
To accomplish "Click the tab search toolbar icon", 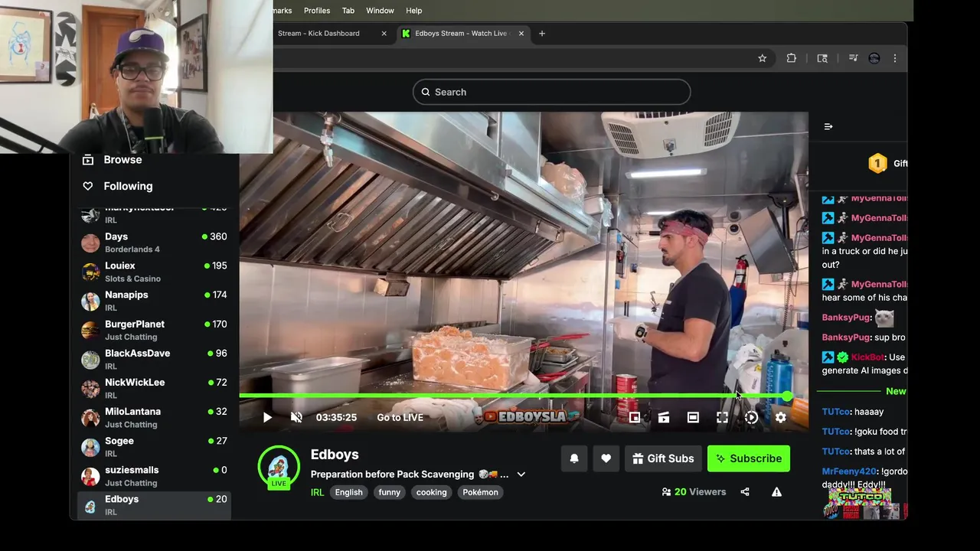I will [x=822, y=58].
